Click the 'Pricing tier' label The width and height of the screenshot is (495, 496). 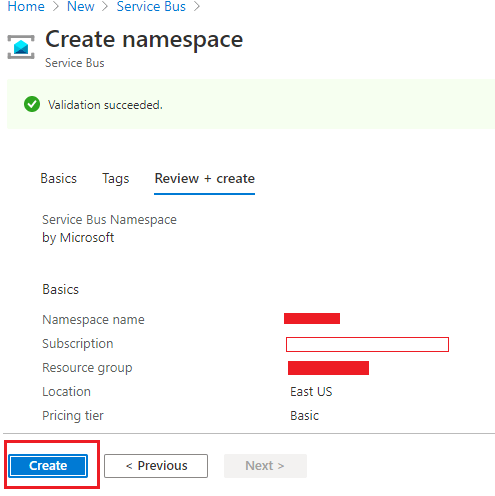(x=73, y=416)
